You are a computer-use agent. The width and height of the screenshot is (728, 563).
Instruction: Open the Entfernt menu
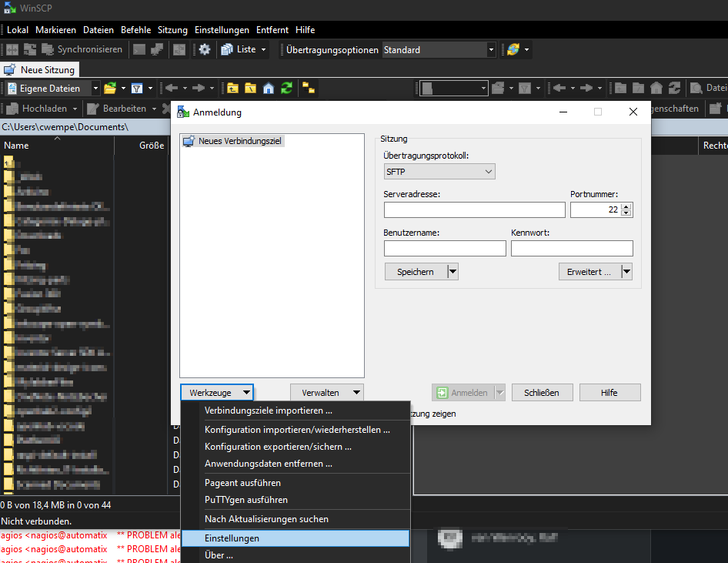coord(272,30)
